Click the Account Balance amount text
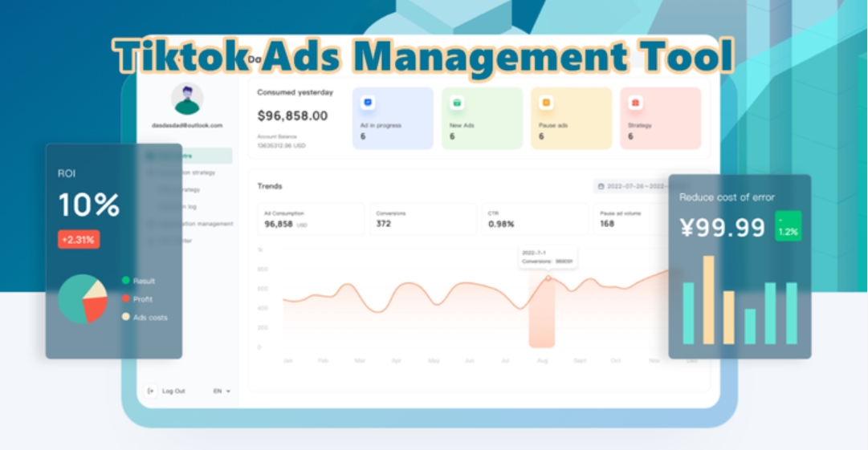This screenshot has height=450, width=868. (281, 145)
